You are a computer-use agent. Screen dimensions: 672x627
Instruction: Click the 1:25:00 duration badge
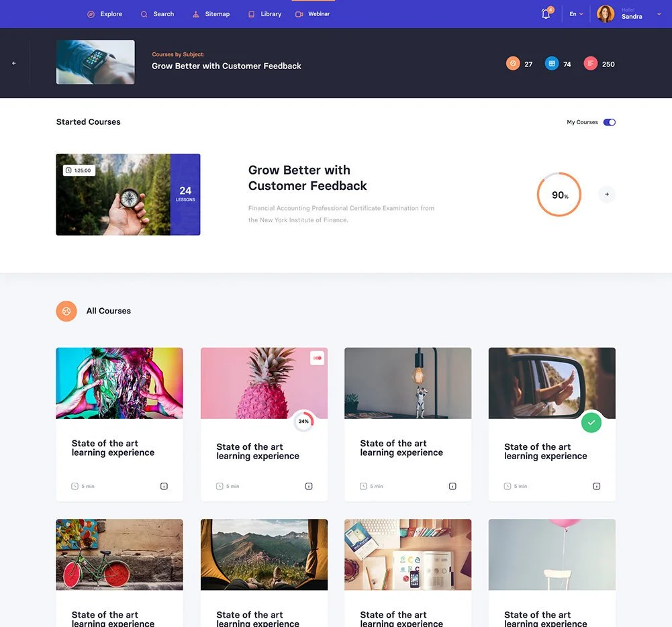click(79, 171)
